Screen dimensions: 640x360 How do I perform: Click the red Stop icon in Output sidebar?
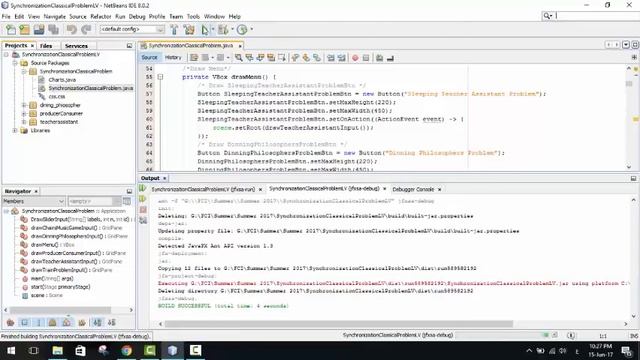point(143,209)
